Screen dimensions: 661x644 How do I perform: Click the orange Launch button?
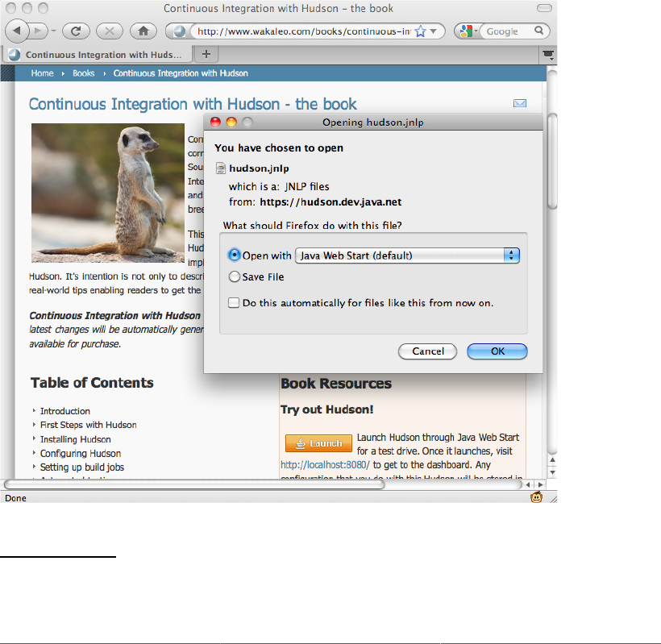coord(318,443)
